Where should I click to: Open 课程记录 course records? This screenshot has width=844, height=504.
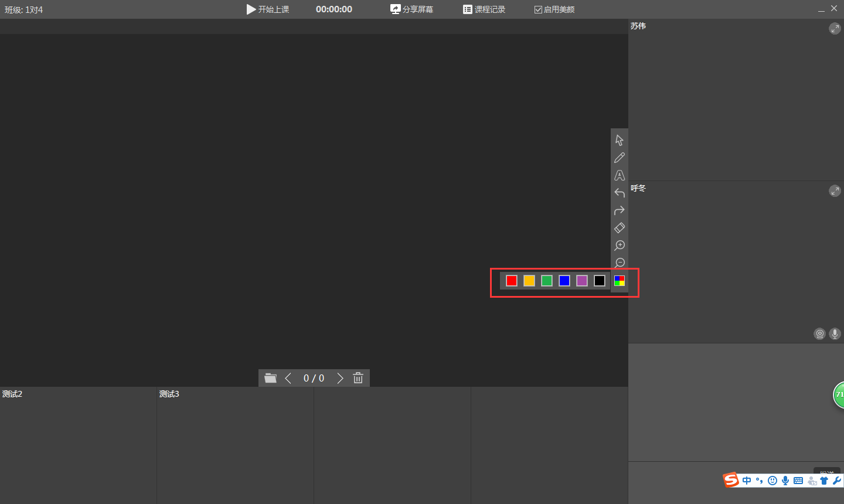click(x=484, y=9)
